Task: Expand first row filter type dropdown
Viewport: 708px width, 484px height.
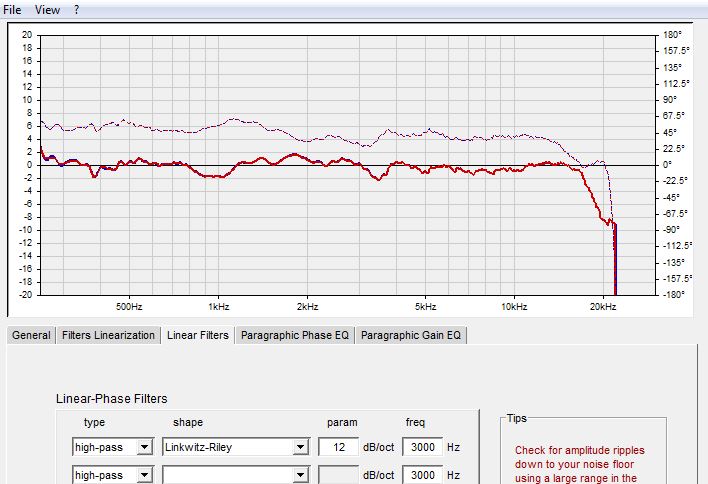Action: click(144, 447)
